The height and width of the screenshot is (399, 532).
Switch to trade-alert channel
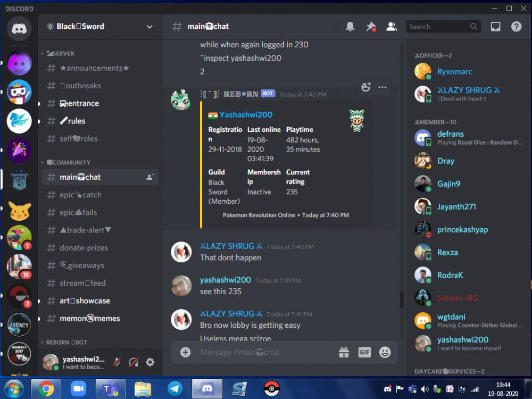click(85, 230)
